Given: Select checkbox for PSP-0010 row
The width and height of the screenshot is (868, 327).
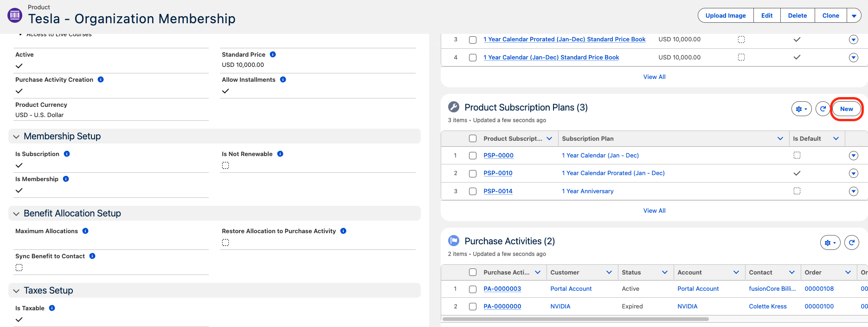Looking at the screenshot, I should 473,173.
